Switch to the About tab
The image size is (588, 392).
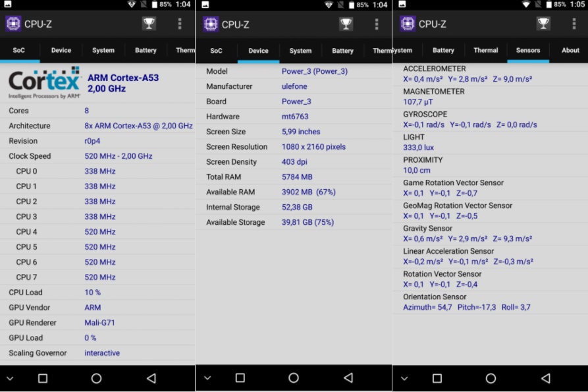pyautogui.click(x=570, y=50)
